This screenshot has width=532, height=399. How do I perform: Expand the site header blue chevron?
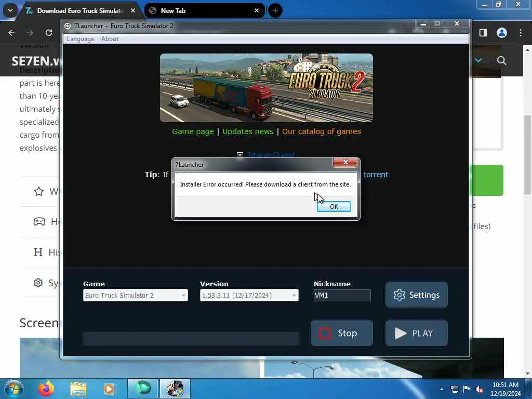pyautogui.click(x=478, y=60)
